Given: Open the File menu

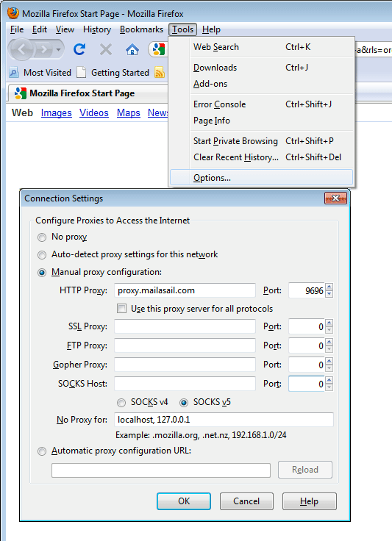Looking at the screenshot, I should tap(17, 29).
